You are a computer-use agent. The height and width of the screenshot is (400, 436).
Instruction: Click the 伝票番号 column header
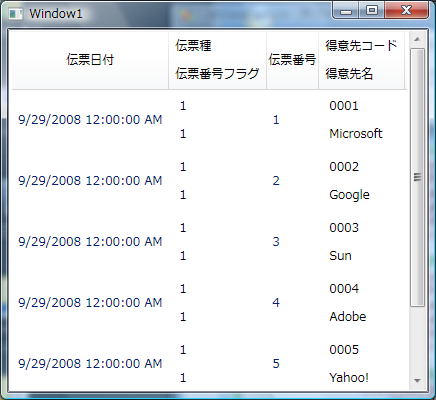pos(292,60)
